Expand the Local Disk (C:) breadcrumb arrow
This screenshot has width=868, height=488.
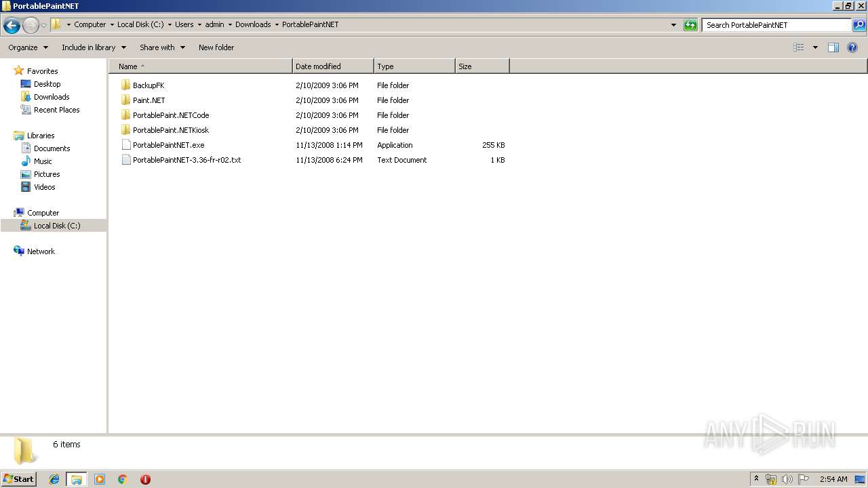tap(170, 24)
